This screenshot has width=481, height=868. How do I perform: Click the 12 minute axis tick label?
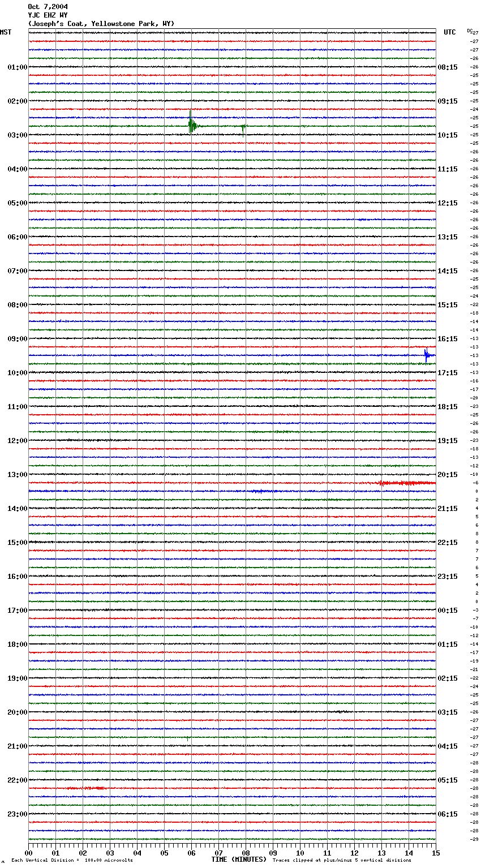click(354, 853)
